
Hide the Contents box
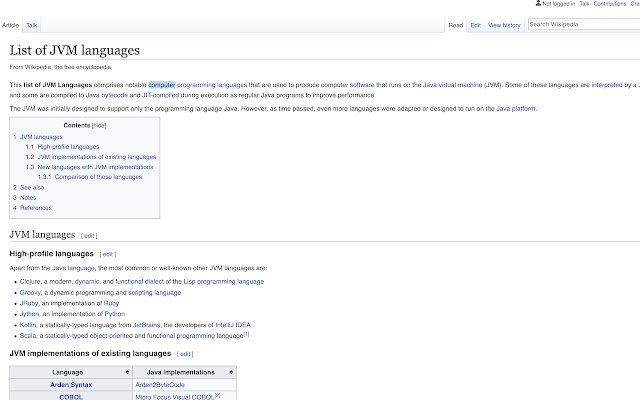pyautogui.click(x=99, y=126)
